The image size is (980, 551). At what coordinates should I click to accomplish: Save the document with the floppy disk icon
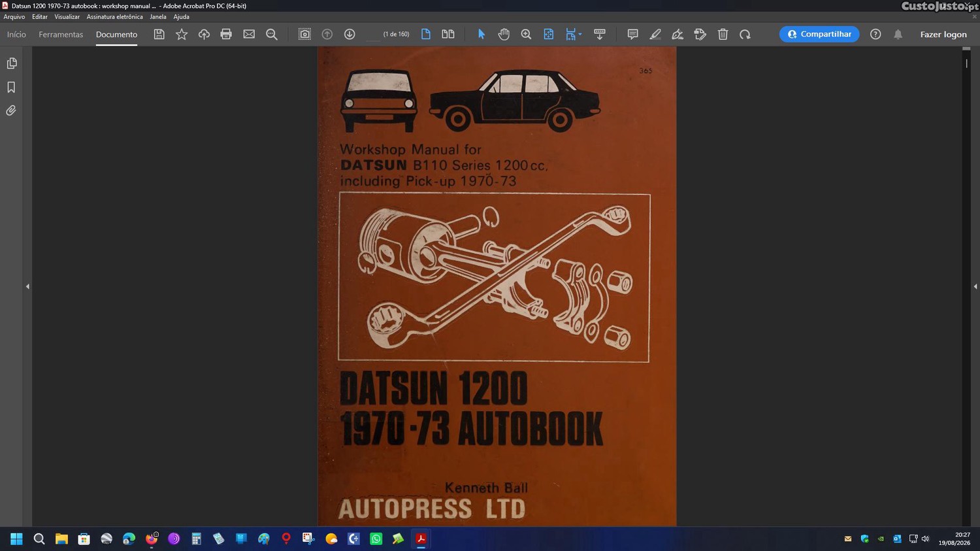(159, 34)
